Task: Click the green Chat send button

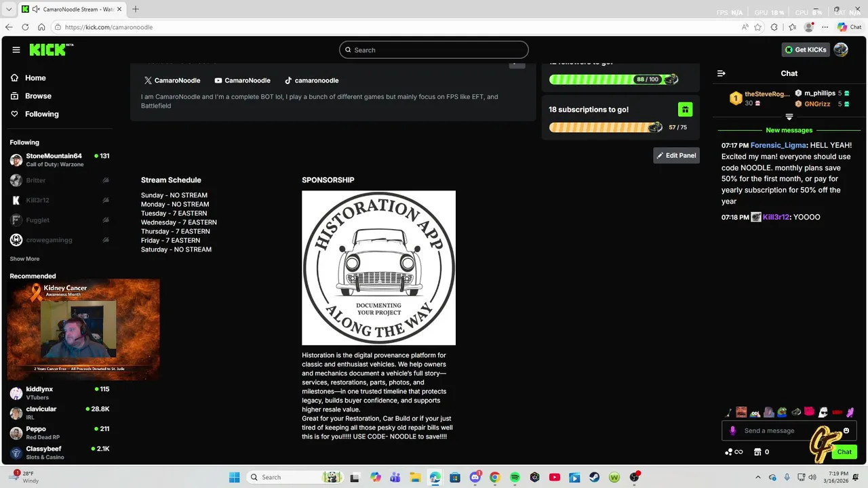Action: pyautogui.click(x=844, y=452)
